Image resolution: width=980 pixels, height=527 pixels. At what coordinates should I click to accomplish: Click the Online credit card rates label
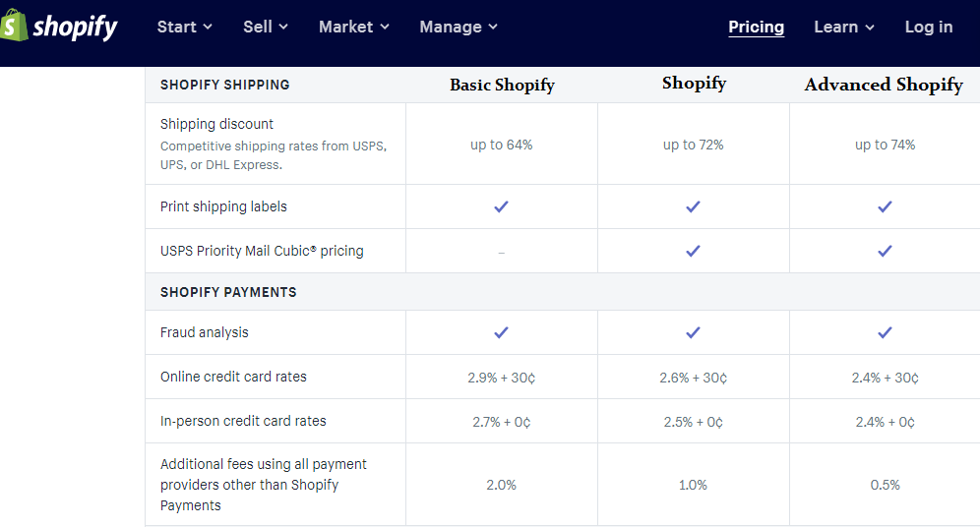233,377
